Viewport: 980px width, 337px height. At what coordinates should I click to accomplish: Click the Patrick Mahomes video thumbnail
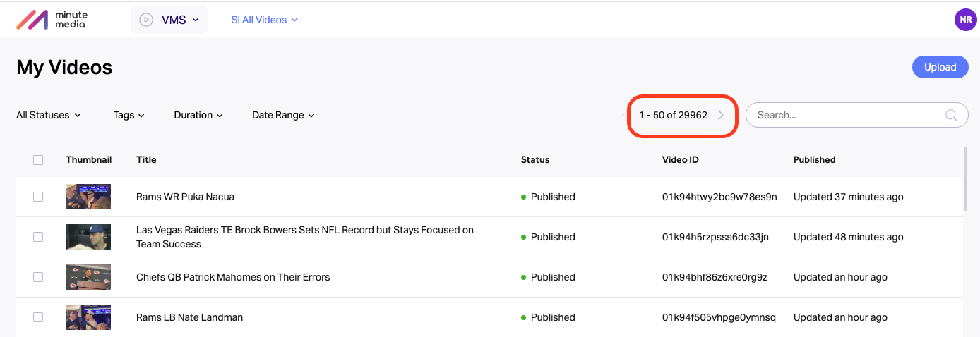coord(88,277)
